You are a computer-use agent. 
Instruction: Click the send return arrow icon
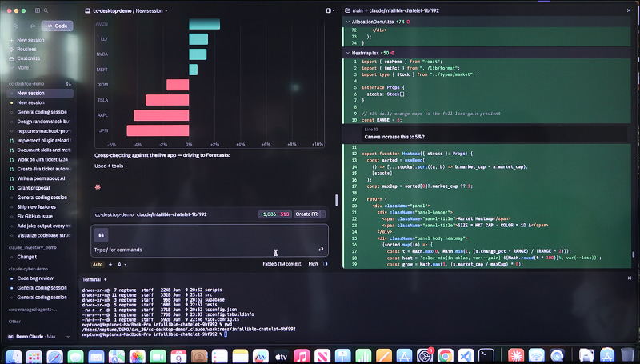[321, 250]
